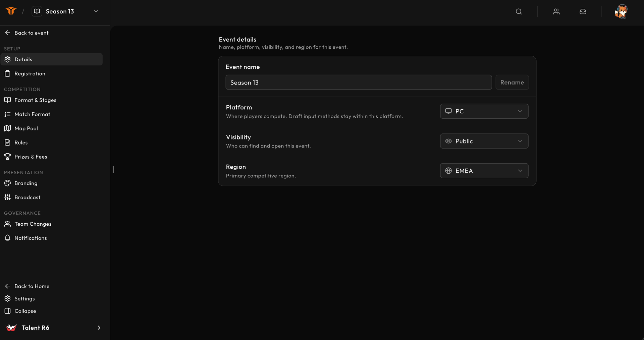Open the search icon in header
The width and height of the screenshot is (644, 340).
(519, 11)
